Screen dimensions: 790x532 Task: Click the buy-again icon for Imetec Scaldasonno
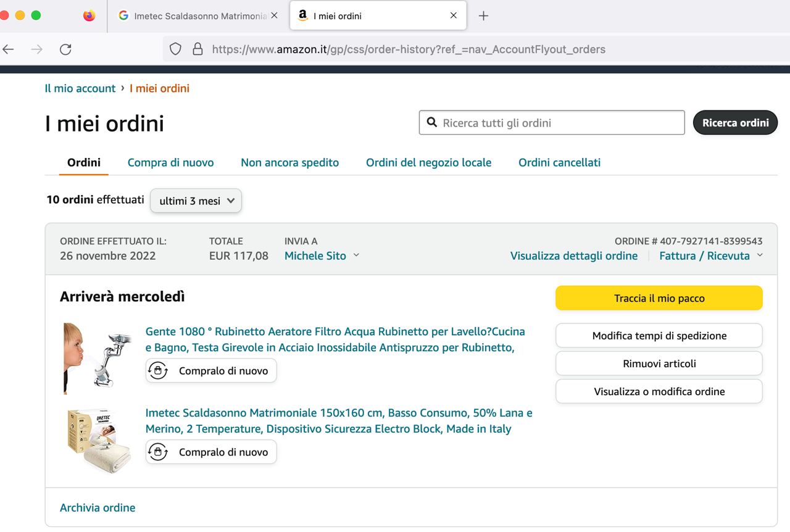pos(158,452)
